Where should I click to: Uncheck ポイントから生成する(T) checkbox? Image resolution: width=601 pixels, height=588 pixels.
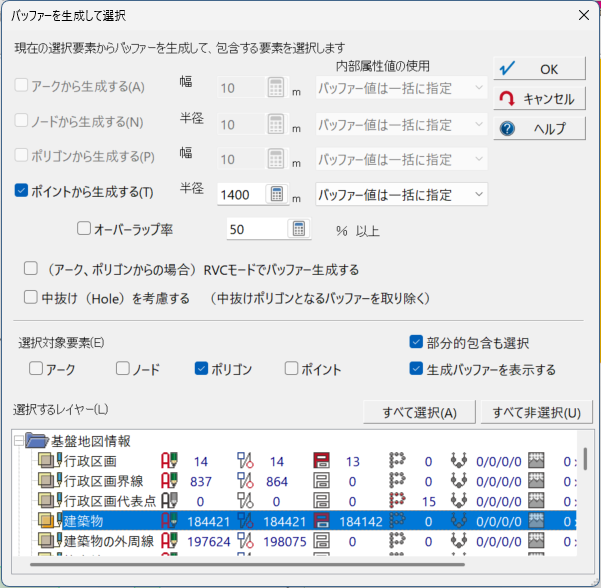[x=21, y=191]
